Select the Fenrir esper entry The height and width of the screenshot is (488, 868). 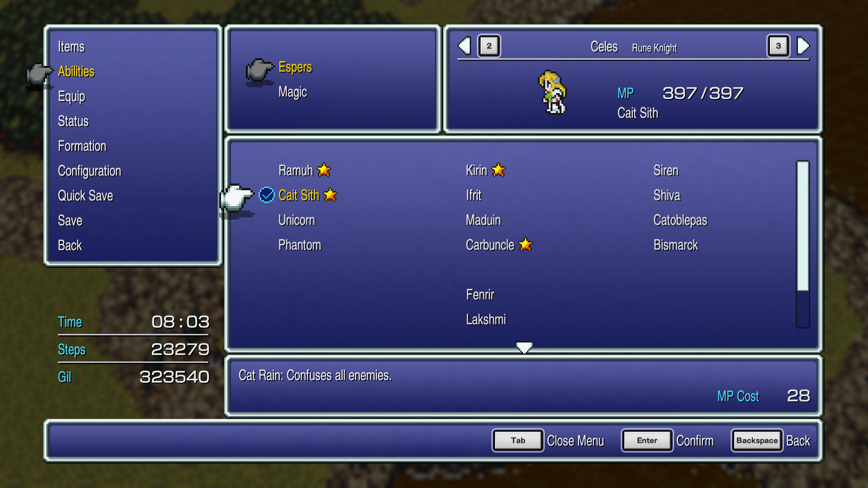(481, 294)
